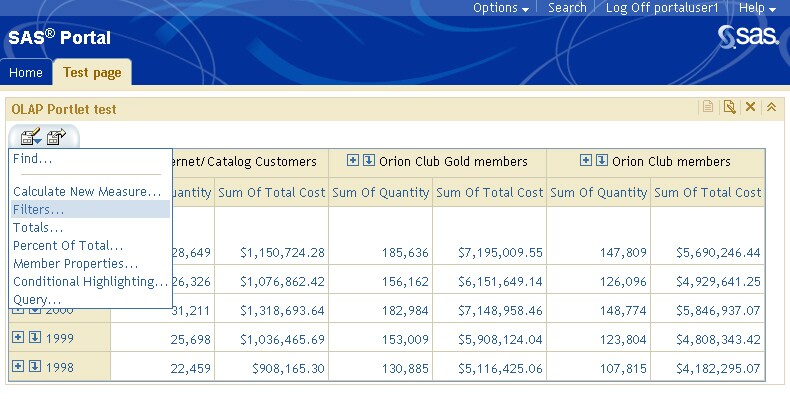Switch to the Home tab
This screenshot has width=790, height=399.
[26, 73]
